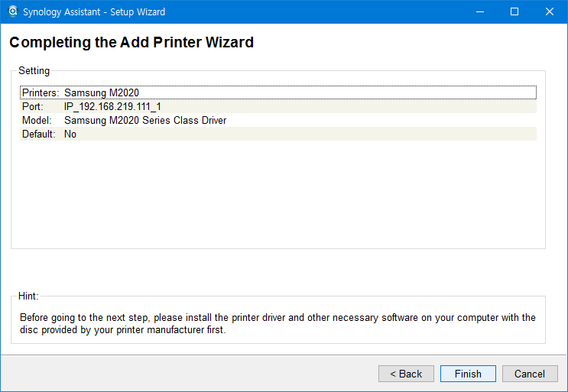Cancel the Add Printer Wizard
Viewport: 568px width, 392px height.
coord(530,374)
